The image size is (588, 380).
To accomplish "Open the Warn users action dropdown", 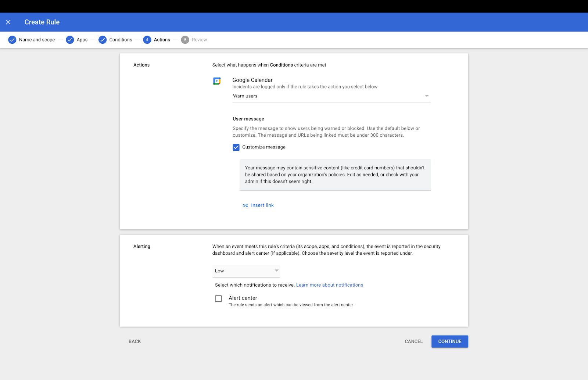I will click(x=331, y=96).
